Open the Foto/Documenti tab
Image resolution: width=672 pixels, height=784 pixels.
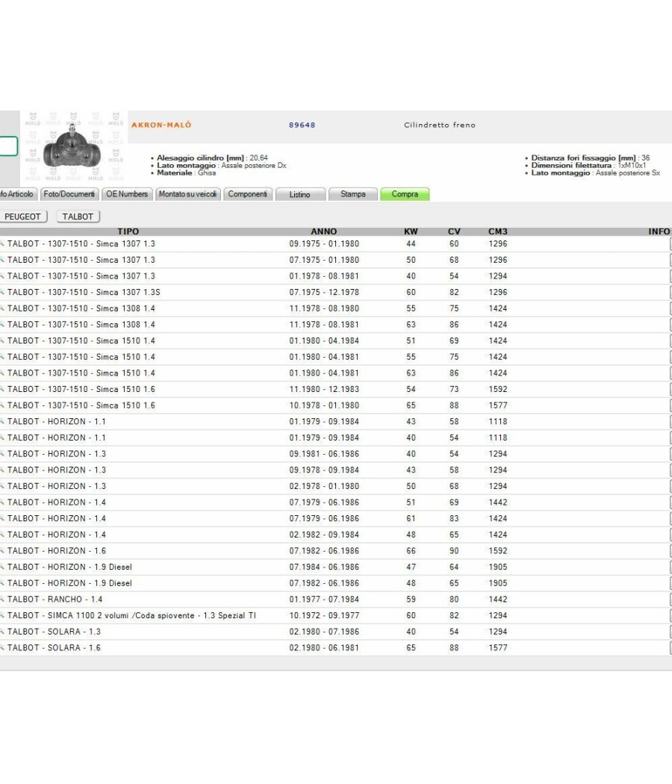point(69,194)
